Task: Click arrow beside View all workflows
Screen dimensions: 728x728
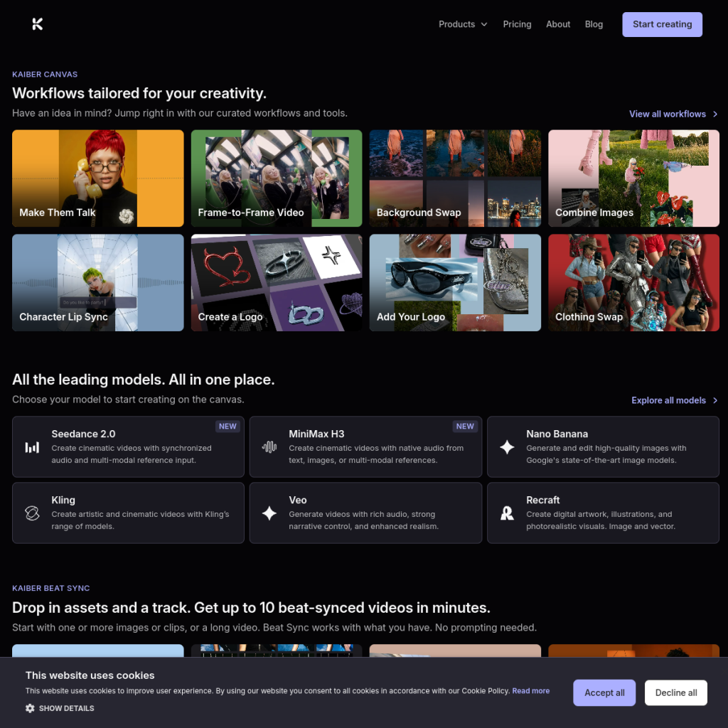Action: [715, 114]
